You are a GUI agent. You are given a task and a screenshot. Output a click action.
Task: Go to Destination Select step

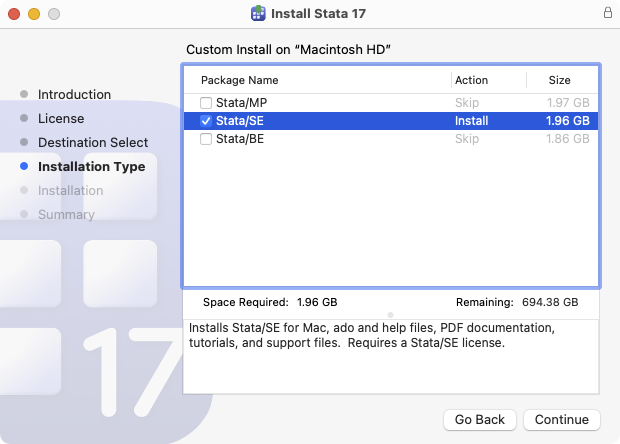[93, 142]
